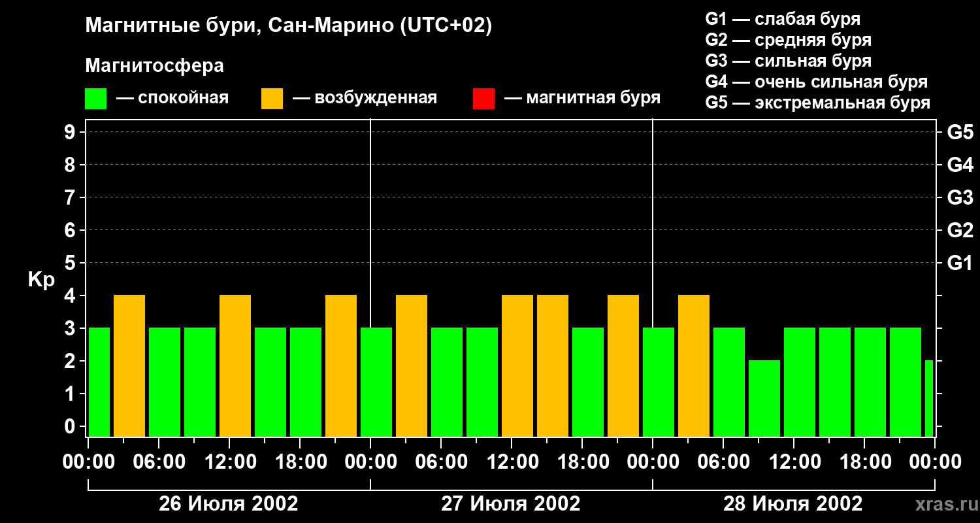Click the 12:00 time label under 26 July
This screenshot has height=523, width=980.
coord(229,462)
